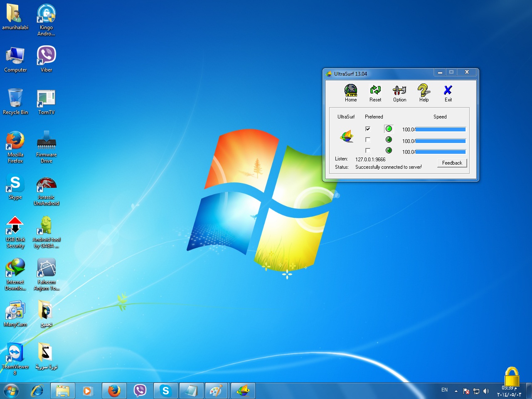The image size is (532, 399).
Task: Open the TornTV desktop shortcut
Action: (46, 102)
